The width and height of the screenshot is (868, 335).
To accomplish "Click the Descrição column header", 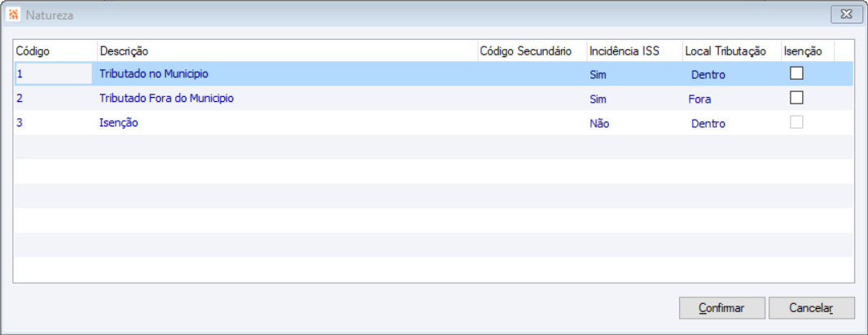I will click(285, 51).
